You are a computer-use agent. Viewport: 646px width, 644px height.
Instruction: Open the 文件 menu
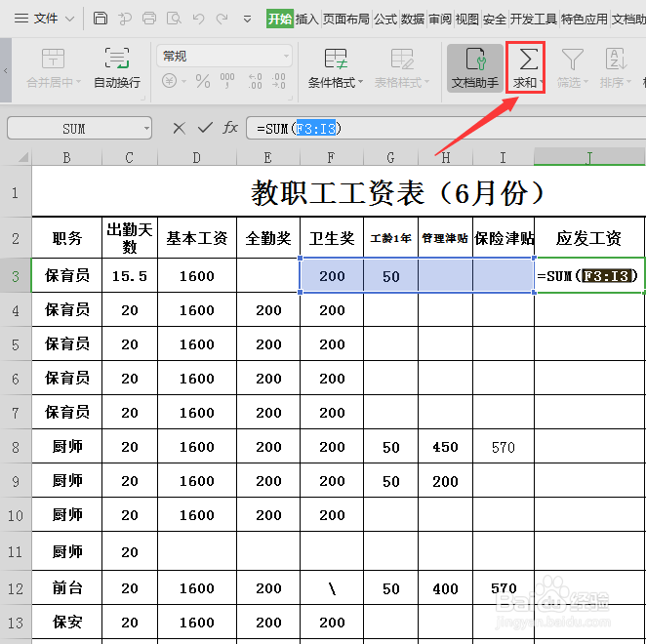(44, 19)
